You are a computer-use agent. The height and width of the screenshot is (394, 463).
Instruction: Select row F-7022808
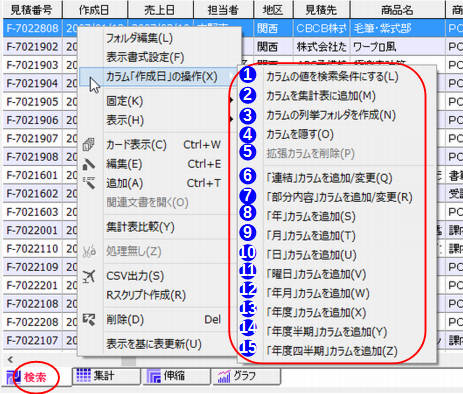[x=32, y=28]
